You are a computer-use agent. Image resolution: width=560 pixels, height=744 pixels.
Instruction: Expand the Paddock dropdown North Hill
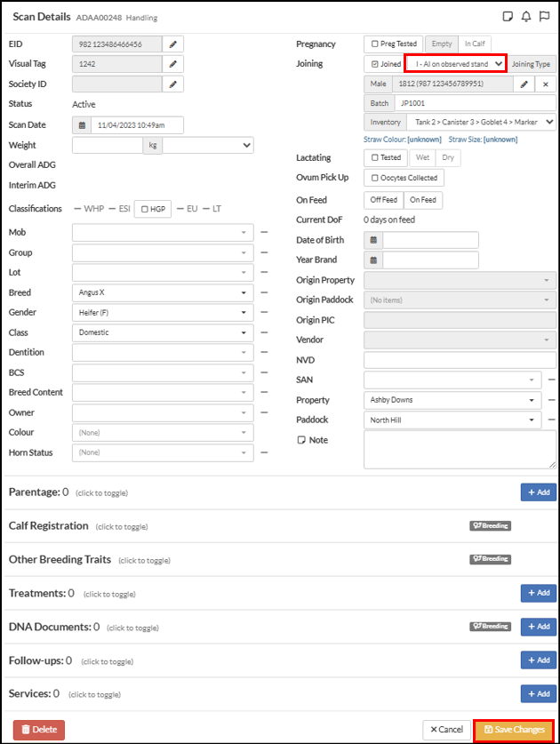453,420
